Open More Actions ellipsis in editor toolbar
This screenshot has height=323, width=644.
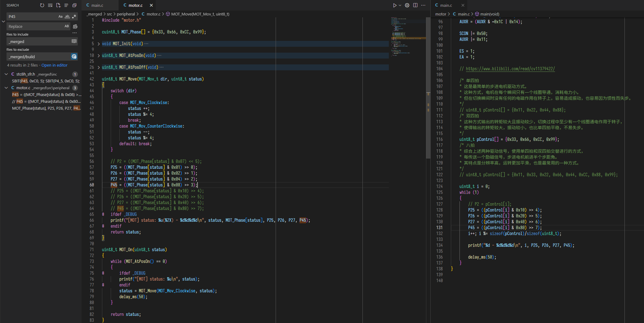click(x=423, y=5)
